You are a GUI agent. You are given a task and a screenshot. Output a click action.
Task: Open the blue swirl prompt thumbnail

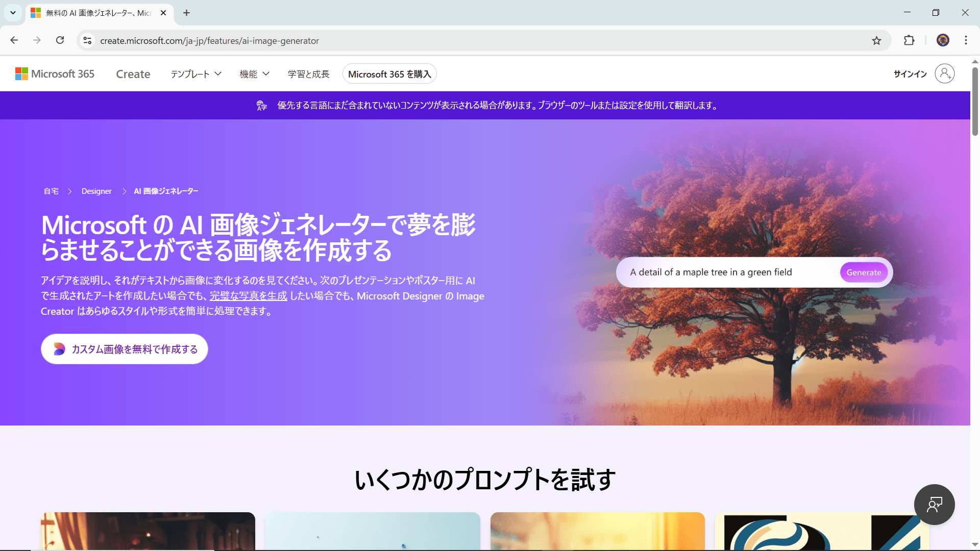[822, 531]
